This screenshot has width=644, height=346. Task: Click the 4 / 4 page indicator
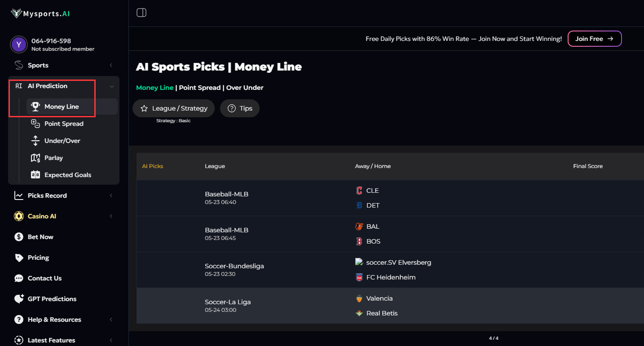(494, 338)
